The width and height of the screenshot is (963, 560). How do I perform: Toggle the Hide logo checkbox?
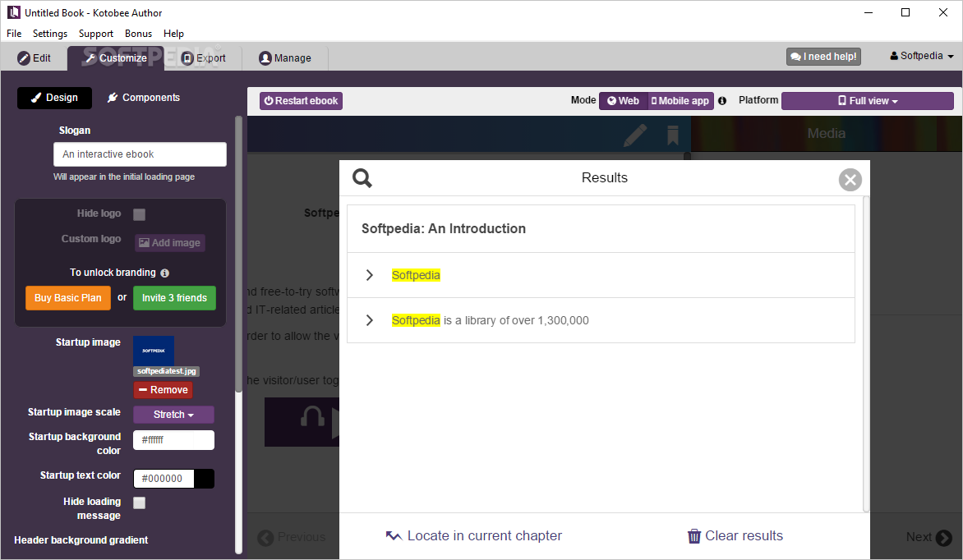[140, 214]
